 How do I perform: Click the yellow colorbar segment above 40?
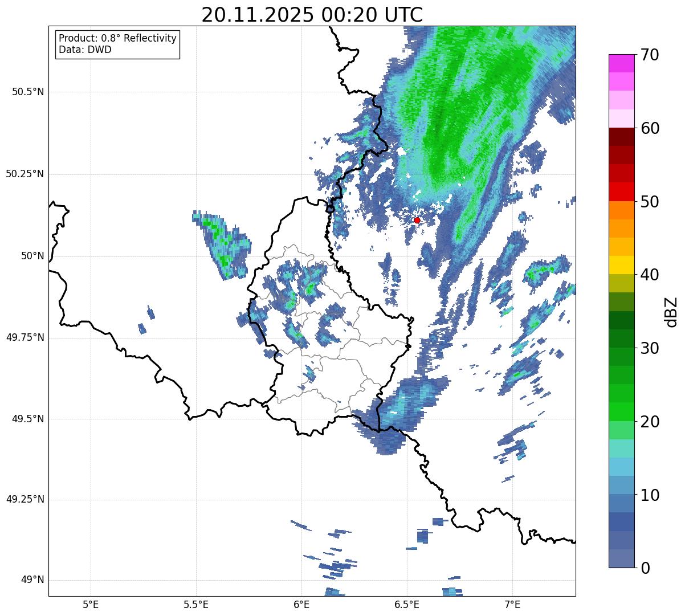click(621, 265)
